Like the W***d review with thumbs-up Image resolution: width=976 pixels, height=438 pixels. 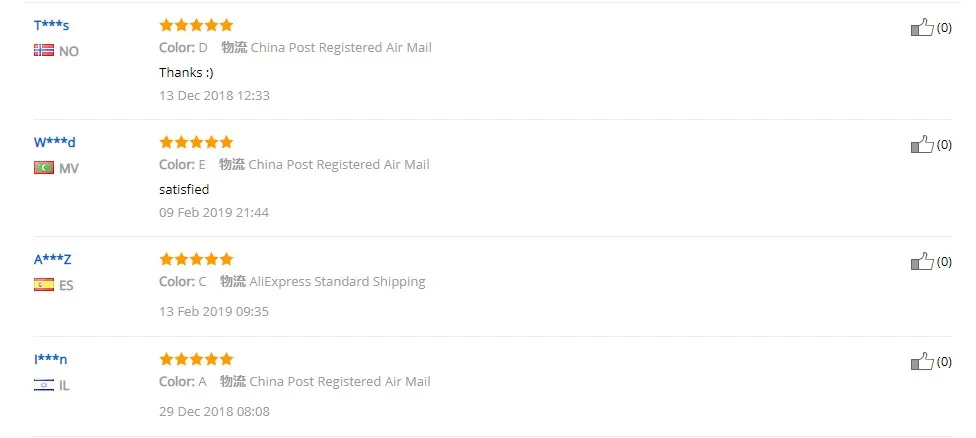pyautogui.click(x=922, y=144)
